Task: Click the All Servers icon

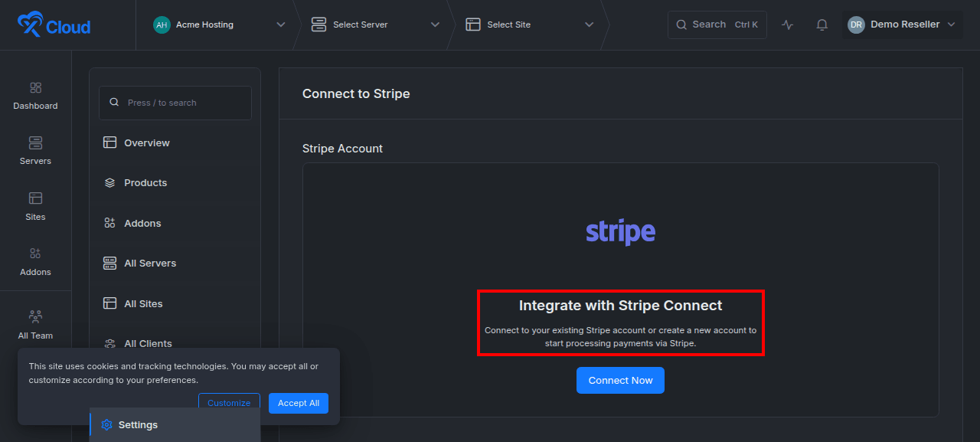Action: [109, 263]
